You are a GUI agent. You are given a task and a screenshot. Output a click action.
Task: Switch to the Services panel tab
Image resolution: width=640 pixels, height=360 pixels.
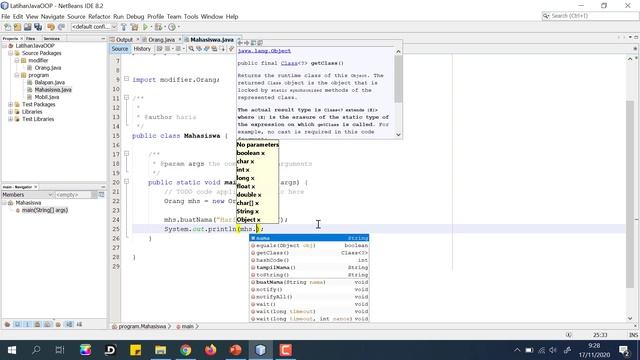pos(51,38)
